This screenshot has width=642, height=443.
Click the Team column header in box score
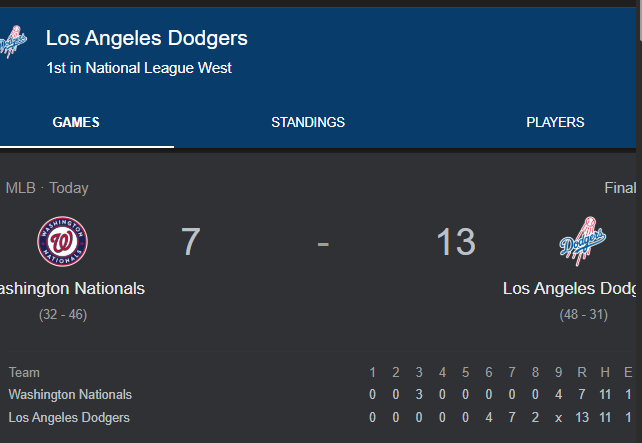24,372
